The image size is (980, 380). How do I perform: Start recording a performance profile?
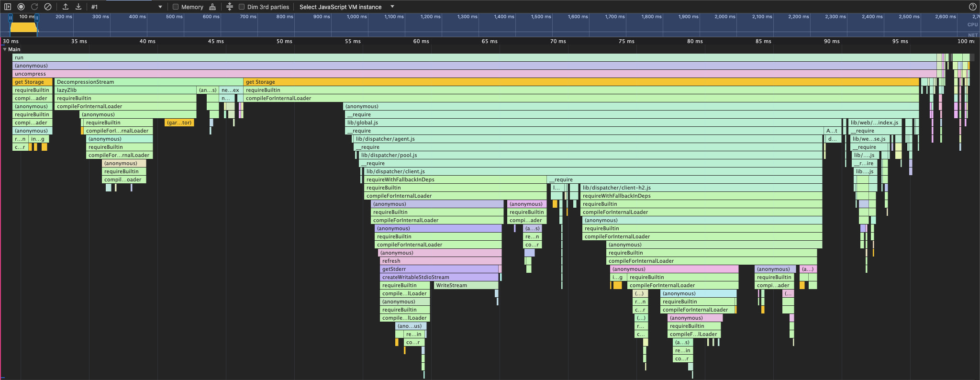(21, 7)
